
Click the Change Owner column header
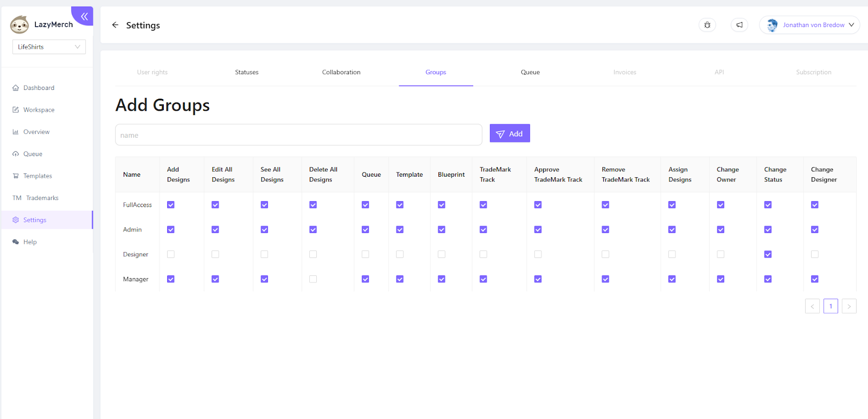click(x=733, y=175)
